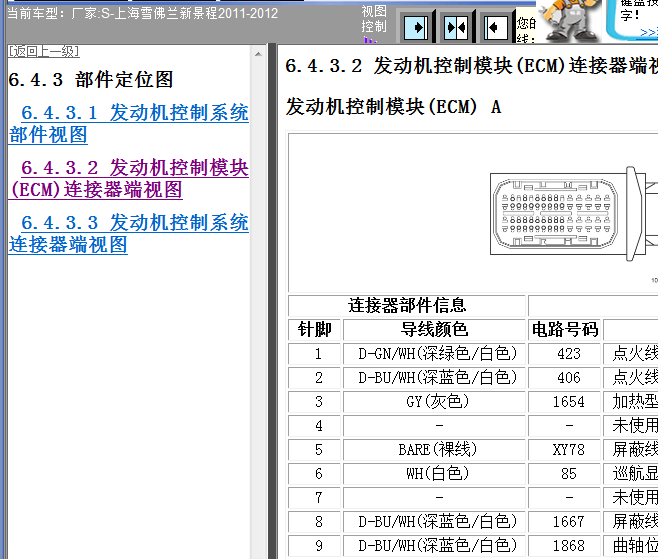Viewport: 658px width, 559px height.
Task: Open 6.4.3.2 发动机控制模块(ECM)连接器端视图 link
Action: pos(128,179)
